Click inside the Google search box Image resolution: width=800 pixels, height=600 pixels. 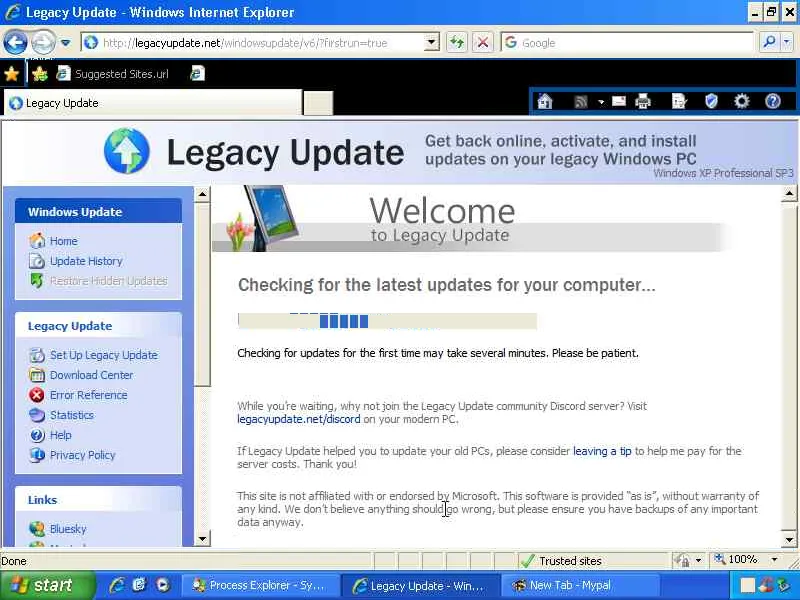point(628,43)
